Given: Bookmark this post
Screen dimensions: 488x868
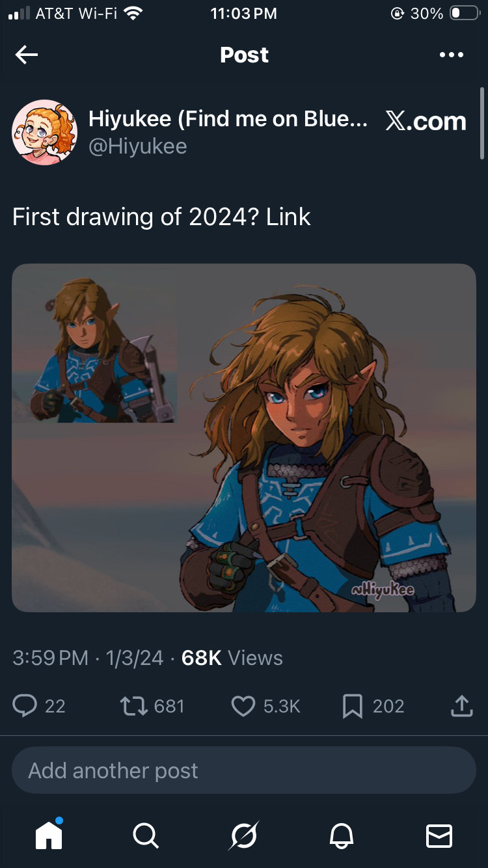Looking at the screenshot, I should [x=352, y=706].
